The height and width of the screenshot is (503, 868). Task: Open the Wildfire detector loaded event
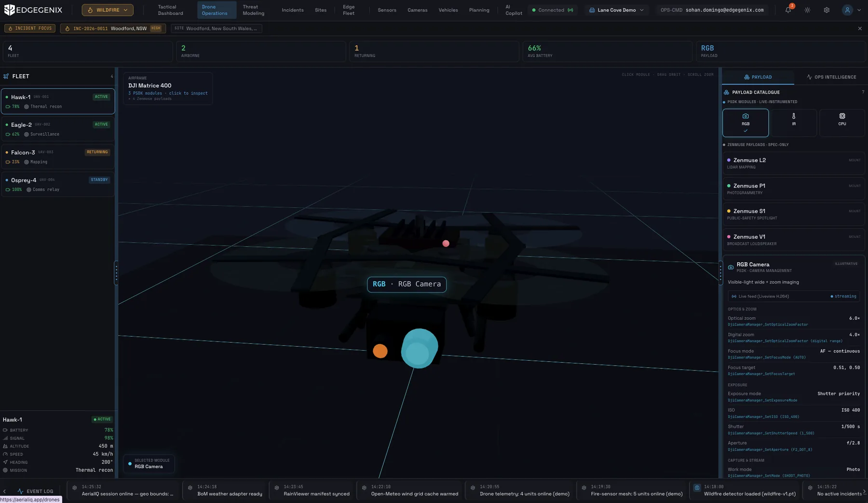(745, 490)
